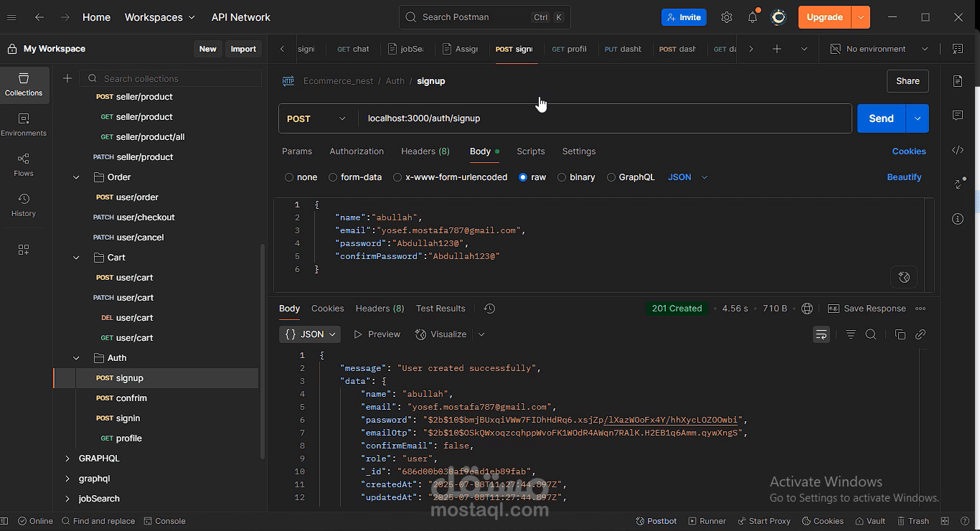This screenshot has height=531, width=980.
Task: Open the Collections sidebar panel
Action: pos(24,85)
